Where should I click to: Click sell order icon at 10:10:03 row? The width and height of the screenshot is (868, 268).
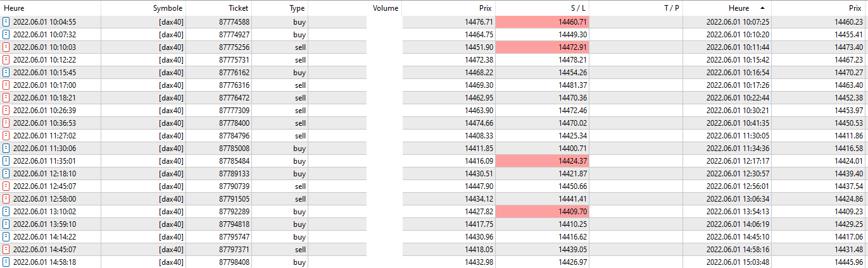(x=6, y=47)
